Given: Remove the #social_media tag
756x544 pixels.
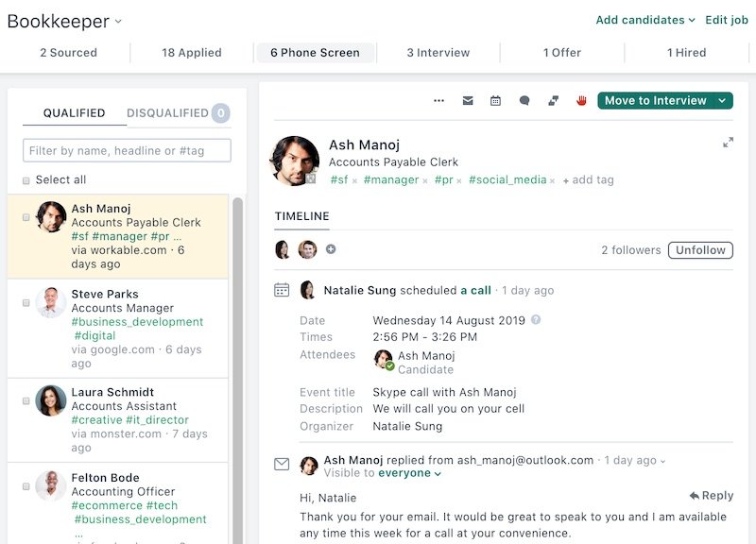Looking at the screenshot, I should pos(553,180).
